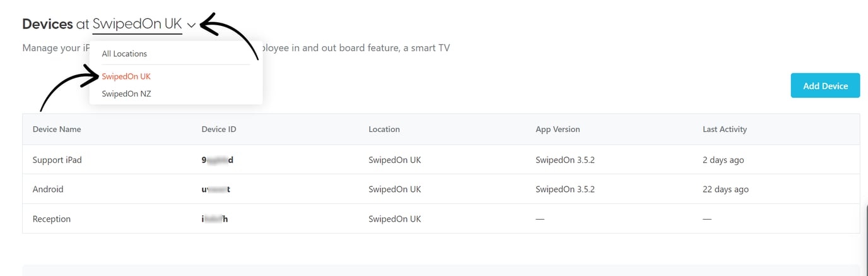
Task: Click the App Version column header
Action: tap(558, 129)
